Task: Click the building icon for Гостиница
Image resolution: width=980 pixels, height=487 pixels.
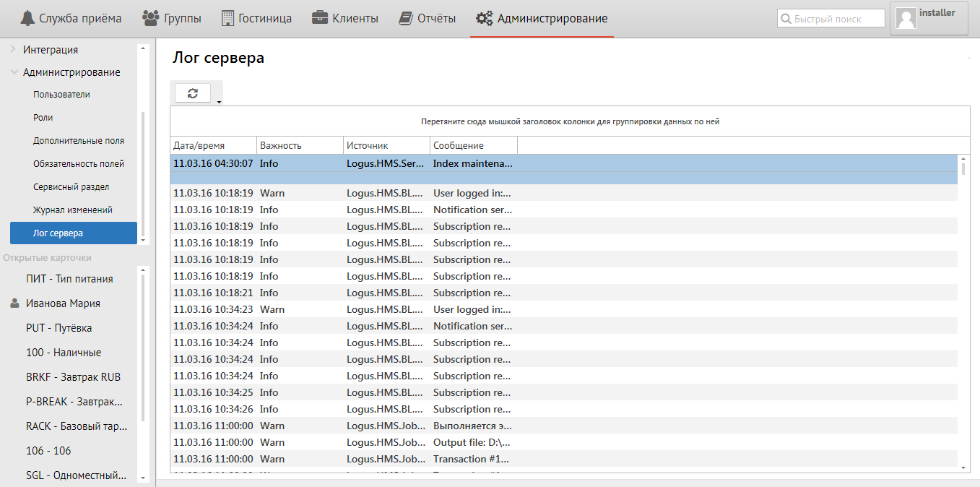Action: (227, 18)
